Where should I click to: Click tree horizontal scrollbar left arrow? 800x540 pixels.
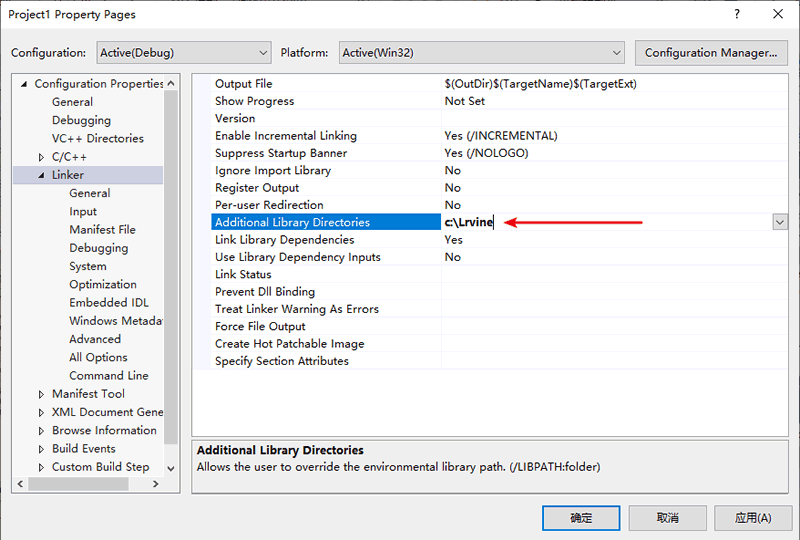pos(20,483)
